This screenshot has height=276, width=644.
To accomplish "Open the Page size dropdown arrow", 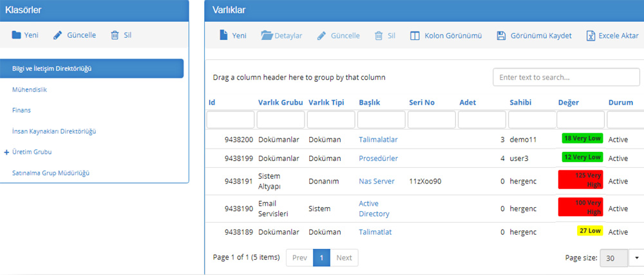I will (636, 257).
